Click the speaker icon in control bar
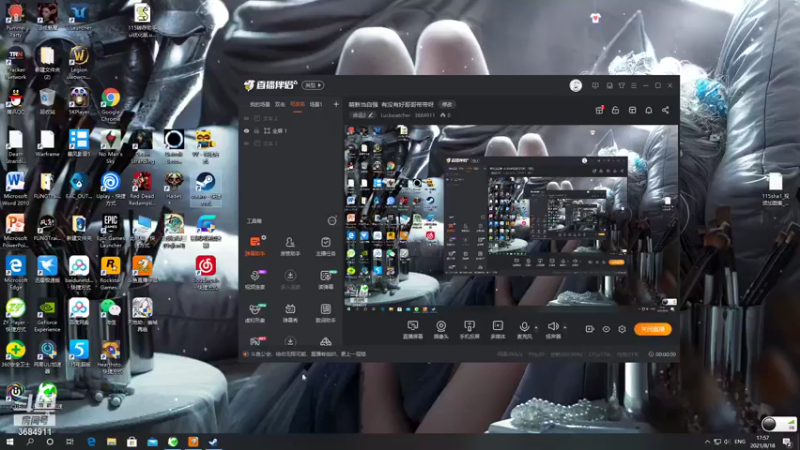The height and width of the screenshot is (450, 800). coord(553,327)
